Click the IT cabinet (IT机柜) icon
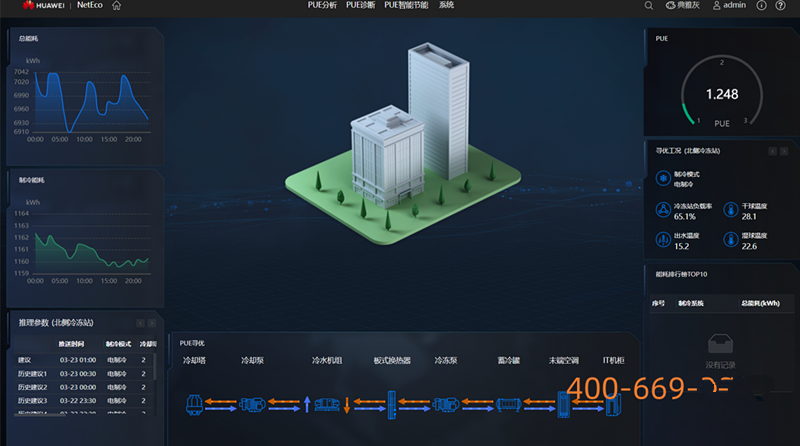The width and height of the screenshot is (800, 446). point(613,405)
